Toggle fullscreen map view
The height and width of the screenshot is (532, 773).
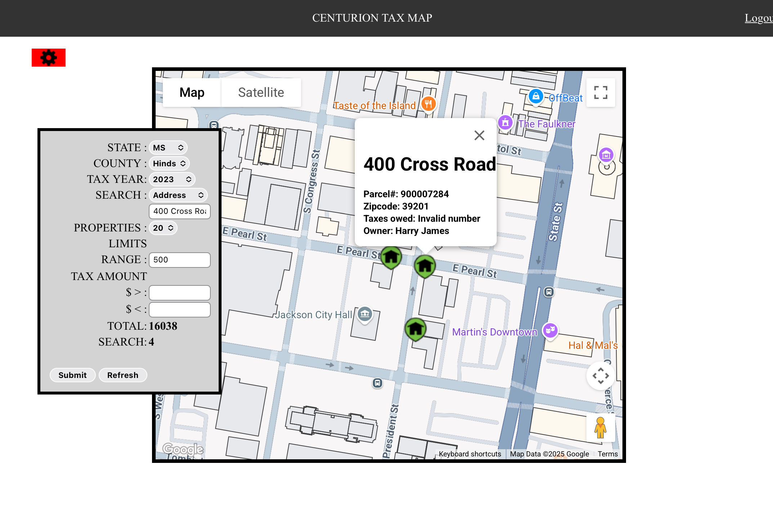coord(600,93)
